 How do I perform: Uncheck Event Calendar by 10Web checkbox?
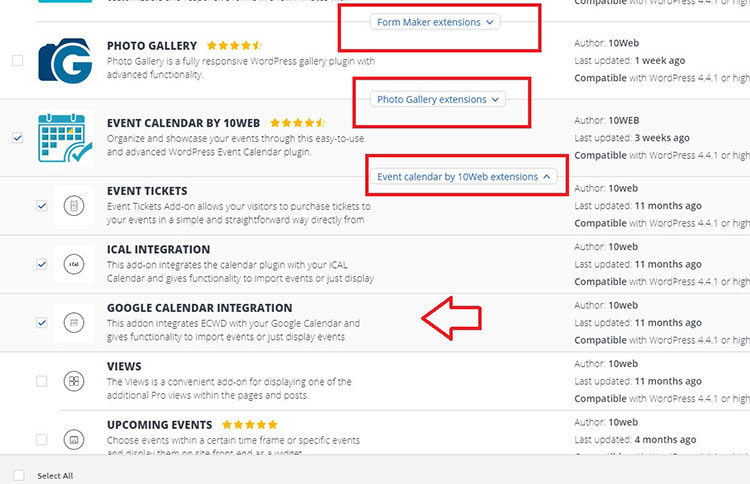point(17,138)
